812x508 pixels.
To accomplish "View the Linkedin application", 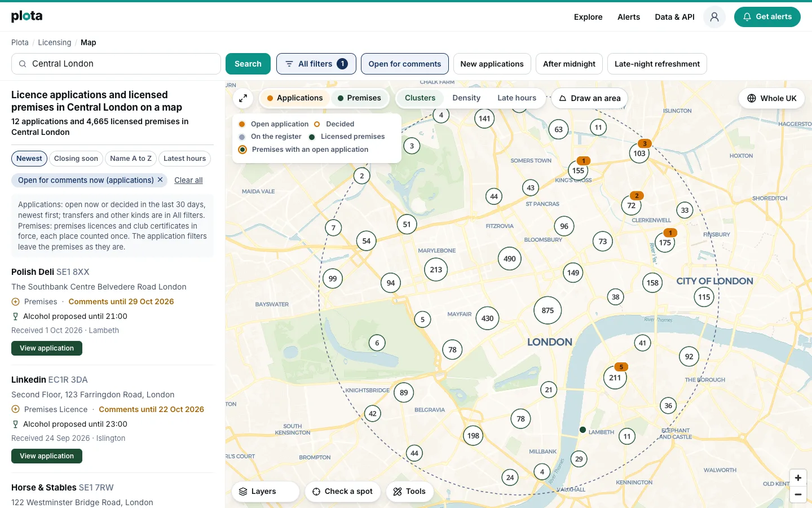I will click(47, 456).
